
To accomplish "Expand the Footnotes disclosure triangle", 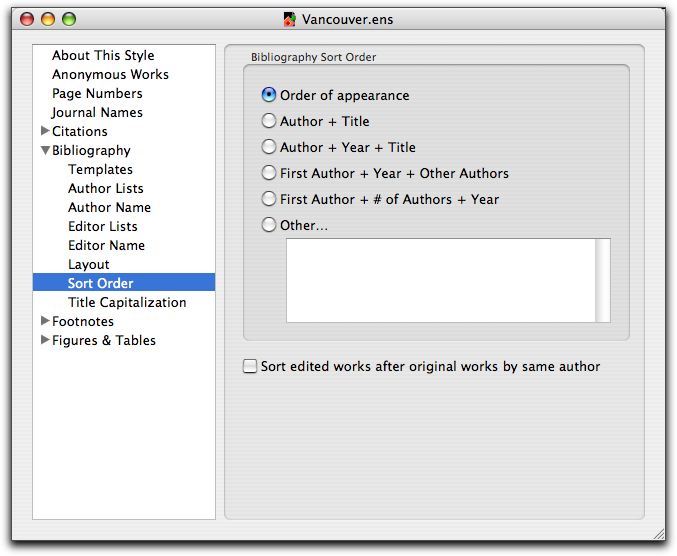I will [x=45, y=320].
